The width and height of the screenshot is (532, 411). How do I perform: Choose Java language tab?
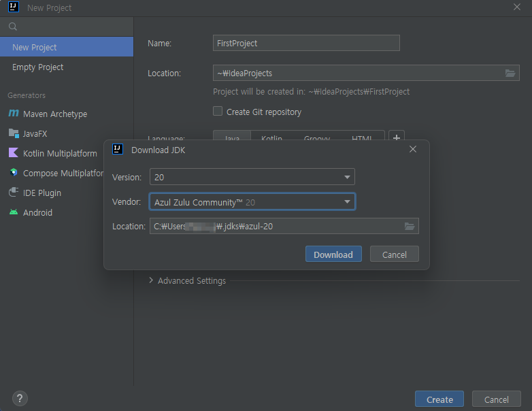click(232, 137)
